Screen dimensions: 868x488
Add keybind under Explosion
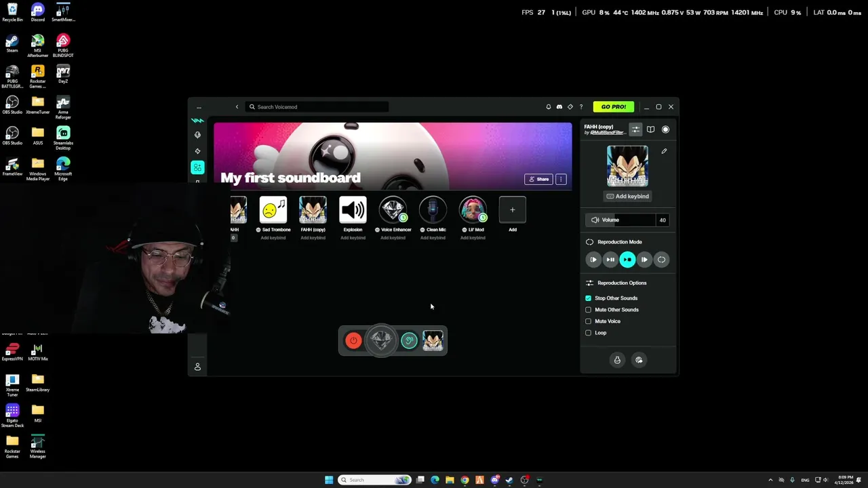(x=353, y=238)
